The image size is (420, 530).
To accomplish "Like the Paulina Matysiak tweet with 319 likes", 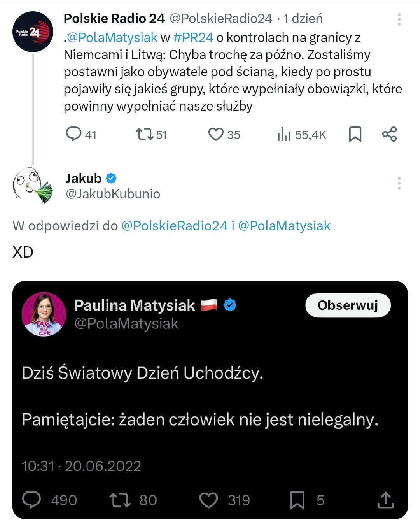I will [209, 500].
